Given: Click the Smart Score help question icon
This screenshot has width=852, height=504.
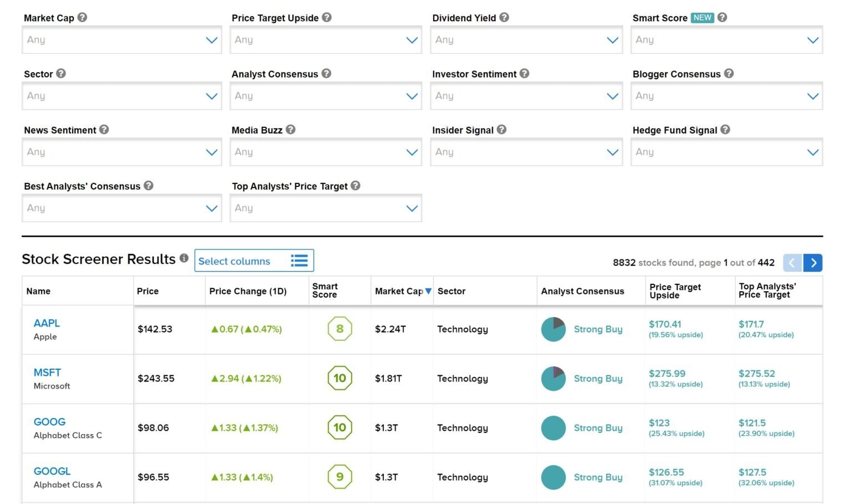Looking at the screenshot, I should tap(722, 17).
